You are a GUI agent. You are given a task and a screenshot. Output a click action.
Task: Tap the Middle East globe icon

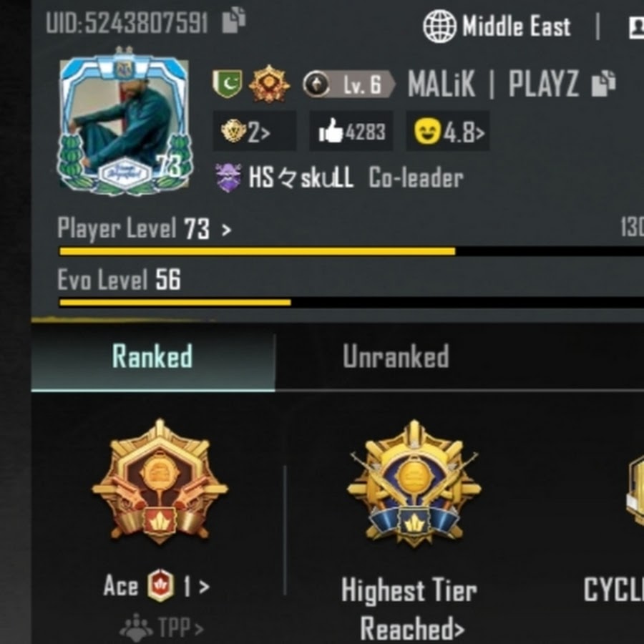[x=439, y=26]
